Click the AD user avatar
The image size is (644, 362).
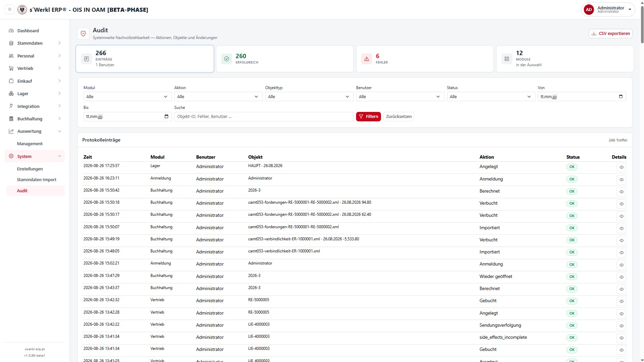(x=589, y=10)
